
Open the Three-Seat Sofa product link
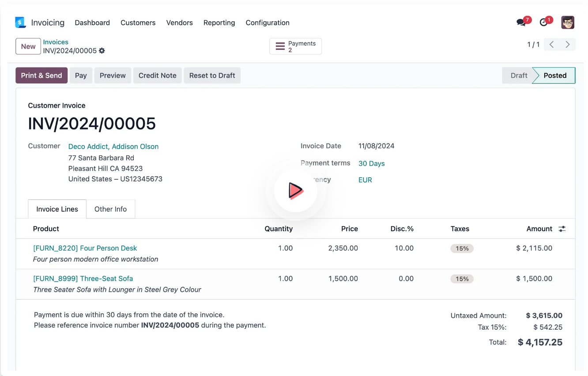pyautogui.click(x=83, y=278)
